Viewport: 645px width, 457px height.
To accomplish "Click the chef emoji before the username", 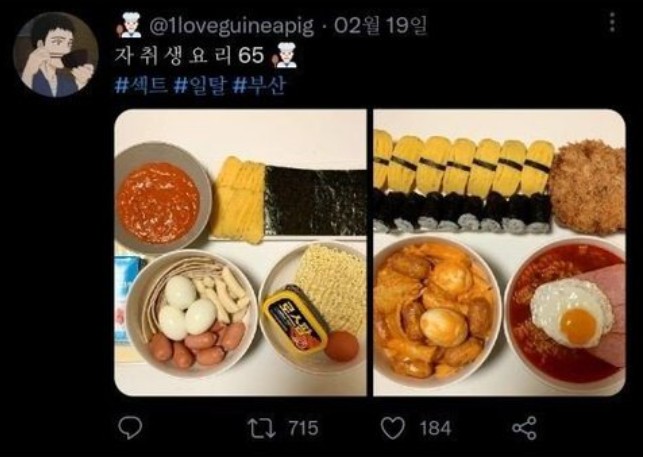I will pyautogui.click(x=129, y=26).
